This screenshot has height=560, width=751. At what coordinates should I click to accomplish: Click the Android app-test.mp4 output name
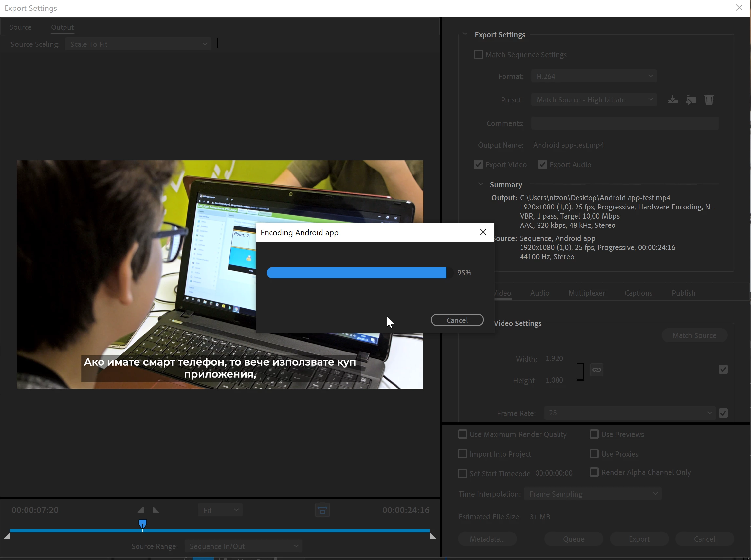click(568, 145)
